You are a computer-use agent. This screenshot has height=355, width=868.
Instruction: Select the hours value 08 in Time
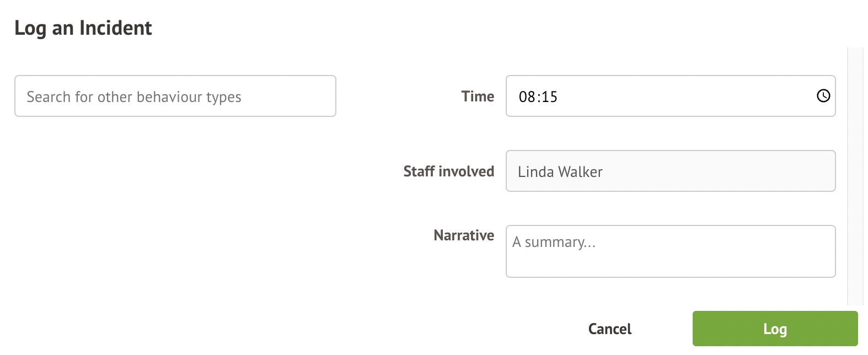pos(527,97)
